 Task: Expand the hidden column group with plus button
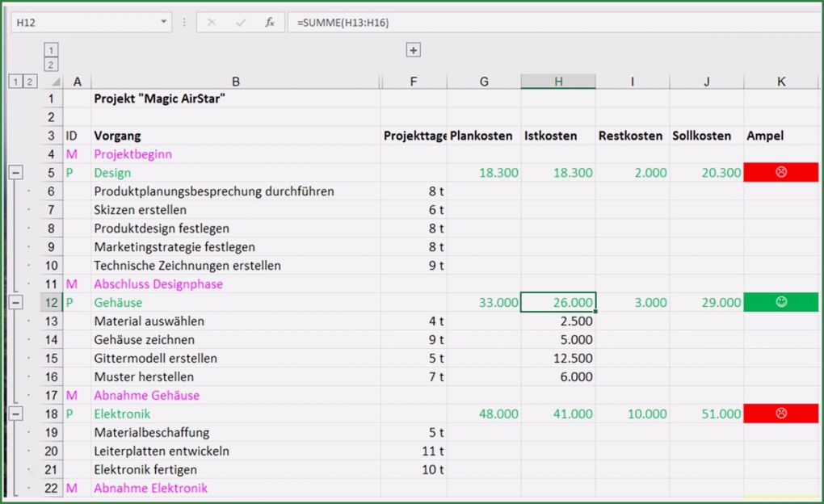click(414, 50)
